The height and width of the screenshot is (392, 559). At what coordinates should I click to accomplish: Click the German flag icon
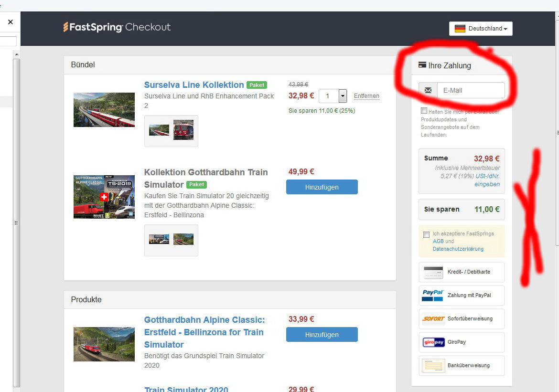coord(460,29)
